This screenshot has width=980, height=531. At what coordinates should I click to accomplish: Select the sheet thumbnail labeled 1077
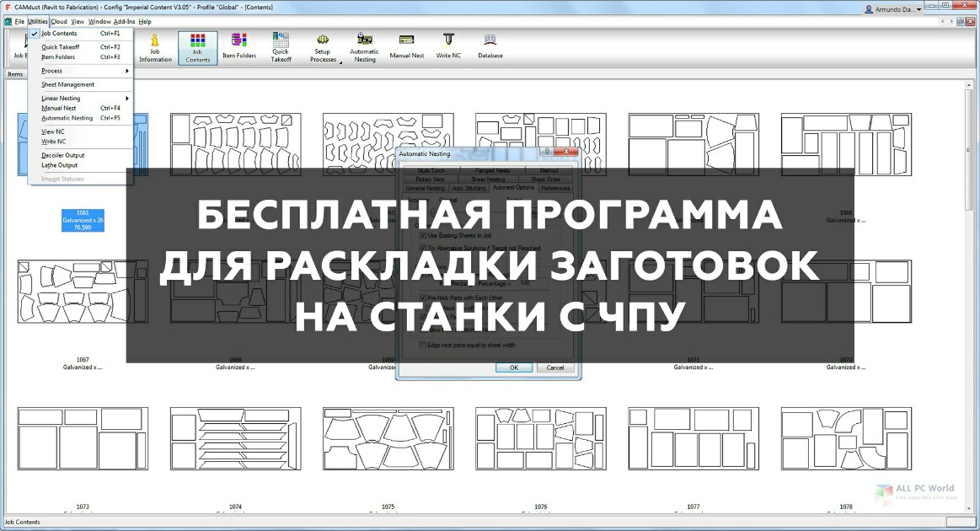pos(693,438)
